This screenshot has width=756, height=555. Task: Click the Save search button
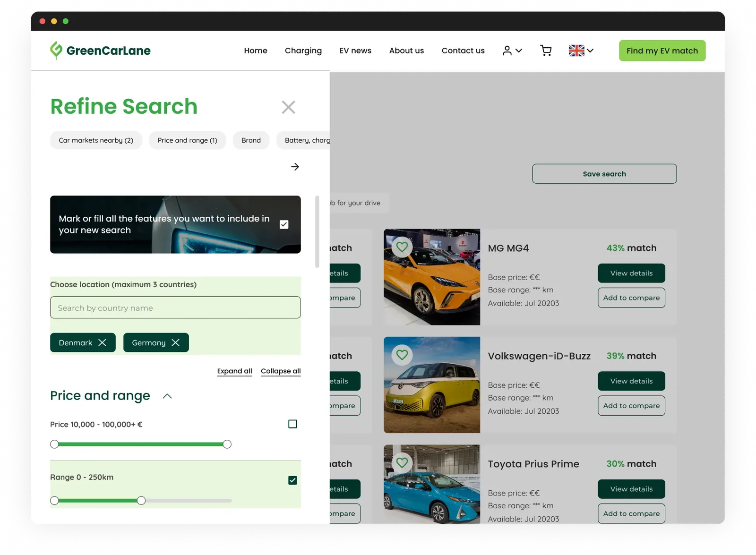tap(604, 174)
